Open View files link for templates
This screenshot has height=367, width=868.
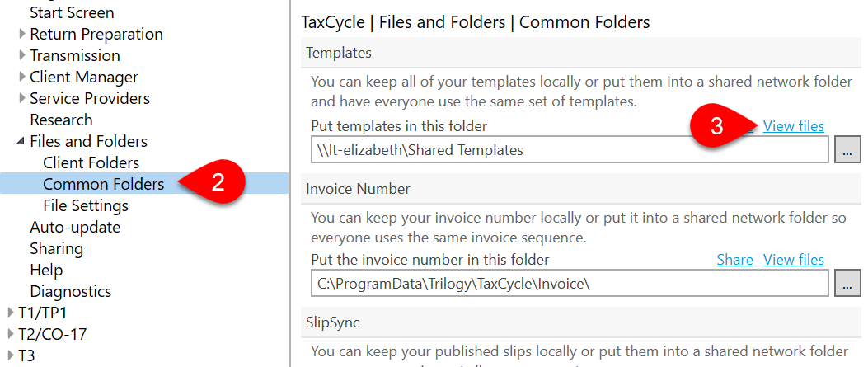tap(793, 126)
